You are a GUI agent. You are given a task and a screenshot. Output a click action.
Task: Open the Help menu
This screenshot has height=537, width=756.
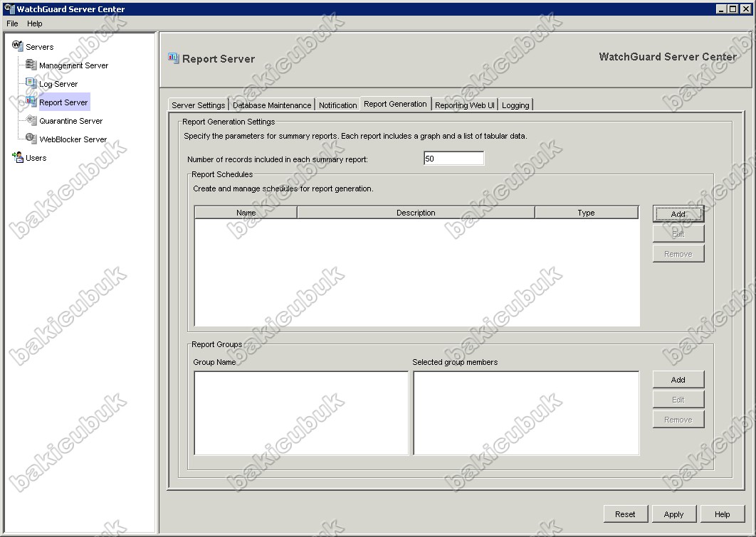coord(34,23)
